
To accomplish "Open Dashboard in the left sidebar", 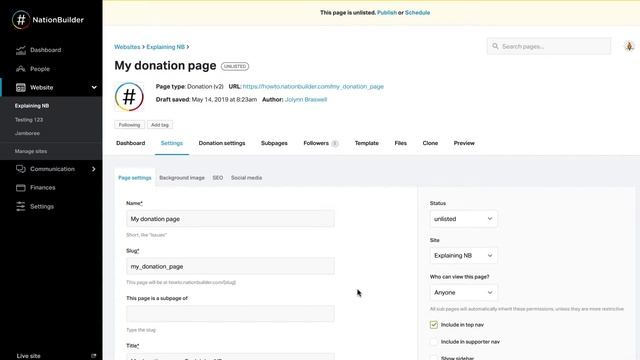I will (x=45, y=50).
